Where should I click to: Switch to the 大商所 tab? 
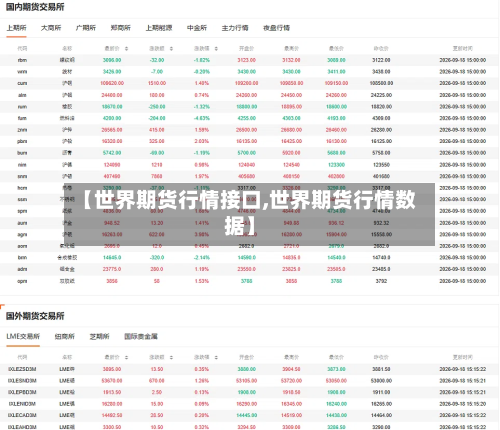click(x=51, y=28)
